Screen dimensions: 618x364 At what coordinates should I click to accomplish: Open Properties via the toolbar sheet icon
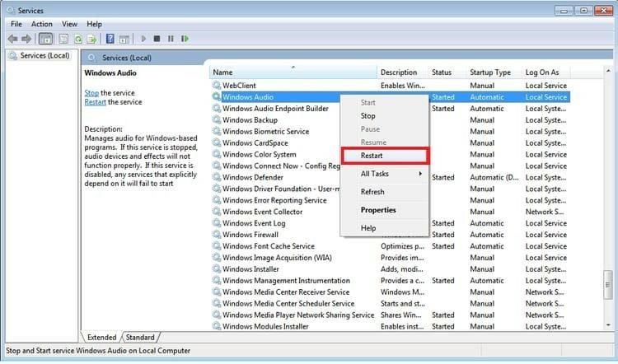[63, 39]
